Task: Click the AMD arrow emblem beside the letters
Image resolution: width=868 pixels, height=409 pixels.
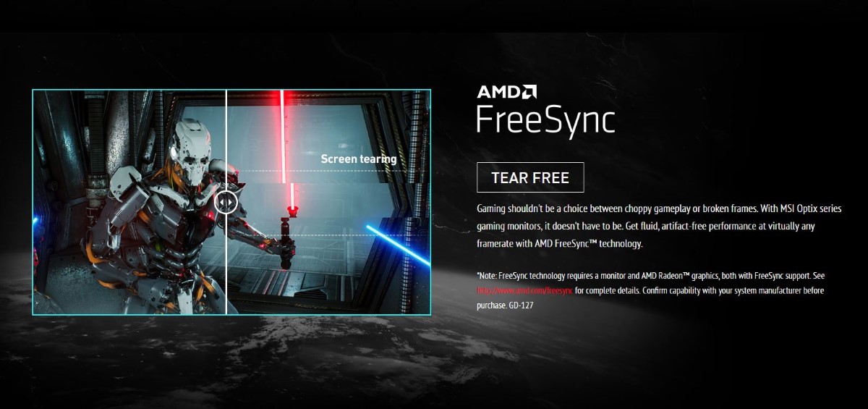Action: [529, 92]
